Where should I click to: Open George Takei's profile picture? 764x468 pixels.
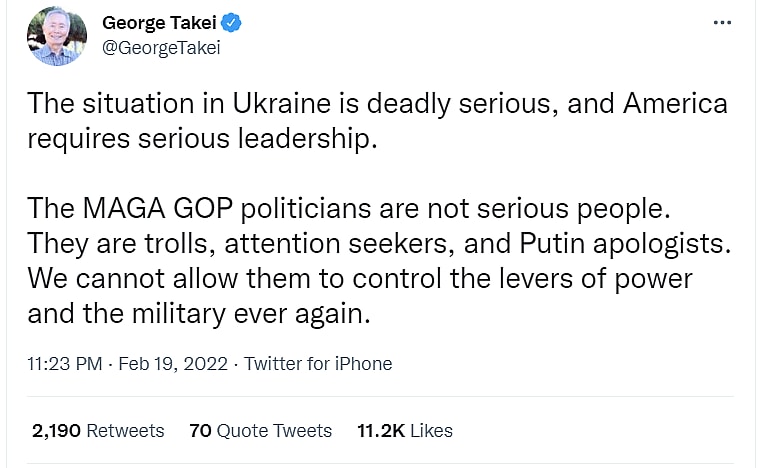[57, 36]
